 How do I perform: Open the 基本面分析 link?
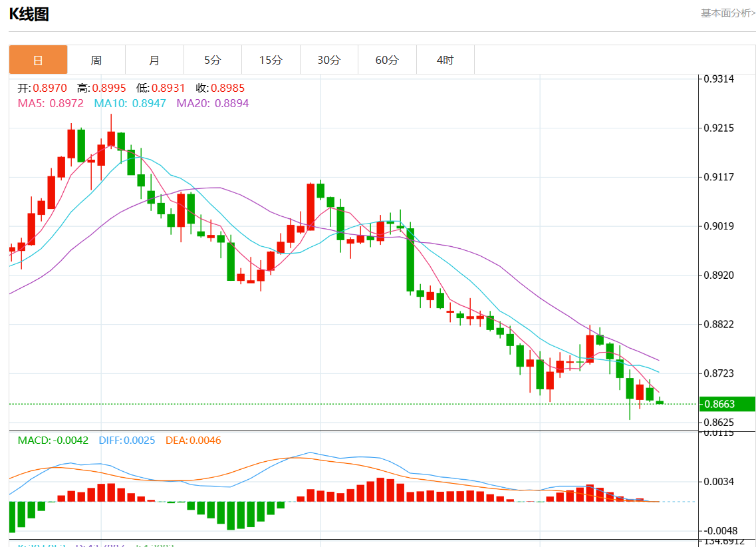coord(728,13)
